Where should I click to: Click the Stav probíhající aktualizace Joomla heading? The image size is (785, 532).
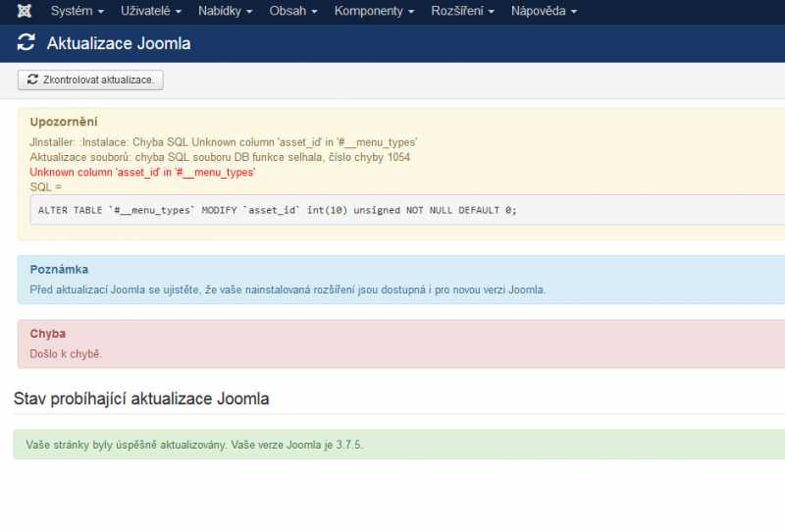pyautogui.click(x=141, y=399)
